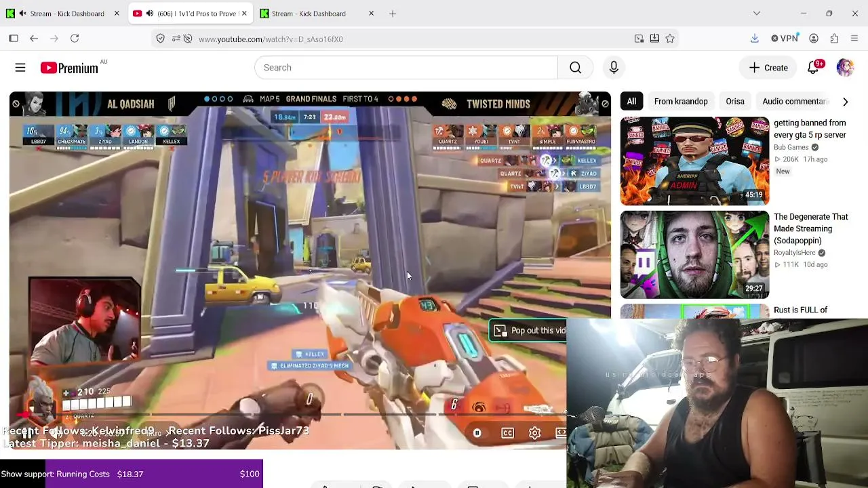Toggle closed captions on the video

pyautogui.click(x=507, y=433)
